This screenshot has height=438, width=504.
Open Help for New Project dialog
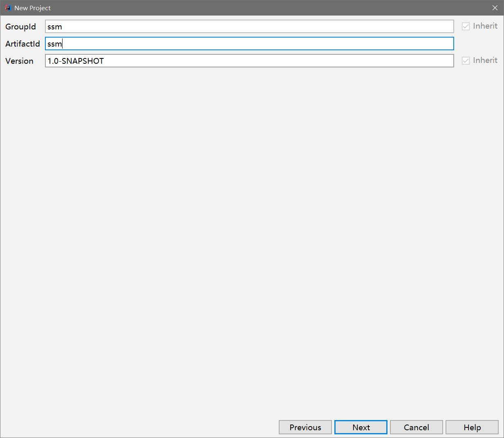click(x=472, y=427)
